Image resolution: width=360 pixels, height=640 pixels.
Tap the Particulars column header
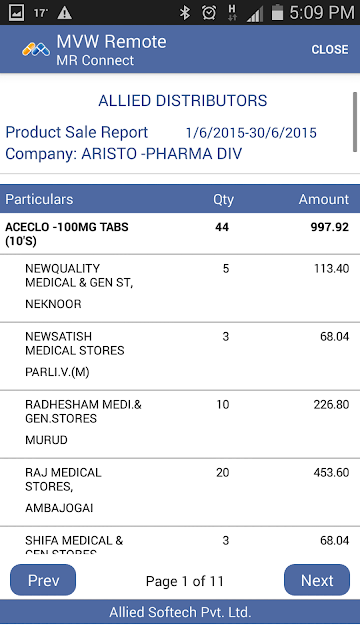click(39, 199)
